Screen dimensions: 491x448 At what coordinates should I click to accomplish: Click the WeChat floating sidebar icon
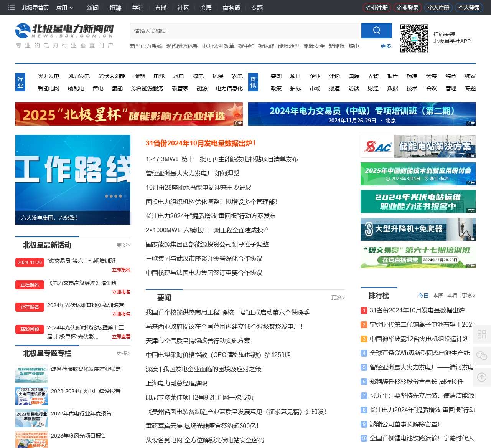coord(481,356)
